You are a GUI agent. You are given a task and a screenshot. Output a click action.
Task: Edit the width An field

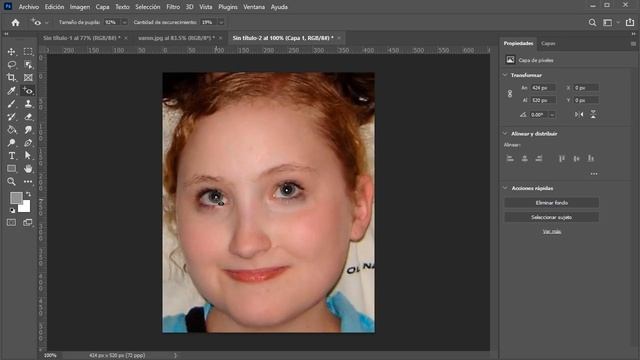point(542,88)
